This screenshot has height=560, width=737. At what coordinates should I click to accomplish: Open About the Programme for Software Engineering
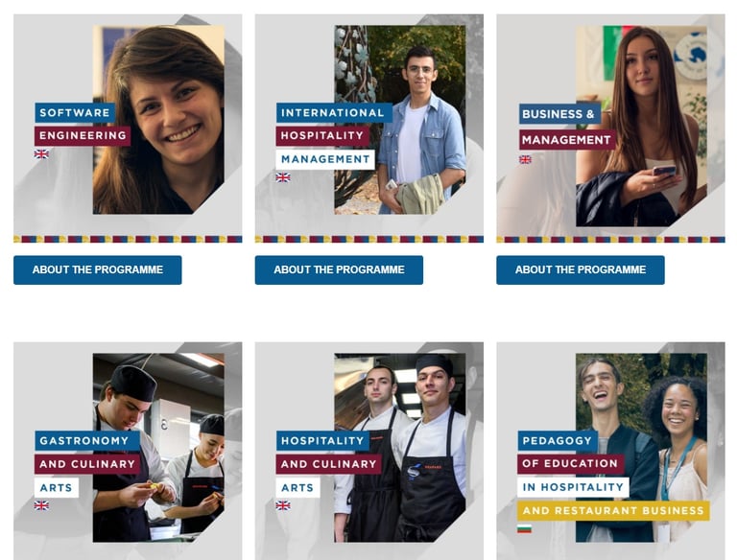pyautogui.click(x=98, y=270)
